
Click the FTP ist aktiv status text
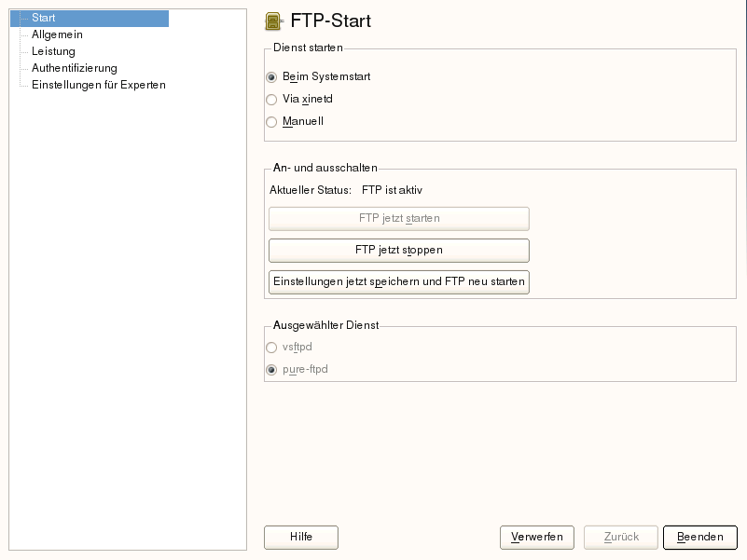click(392, 190)
